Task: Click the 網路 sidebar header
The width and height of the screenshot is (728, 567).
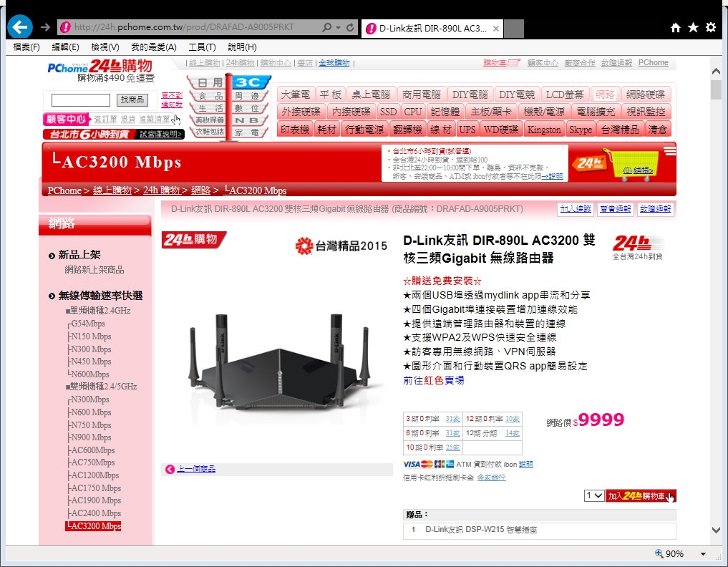Action: [94, 223]
